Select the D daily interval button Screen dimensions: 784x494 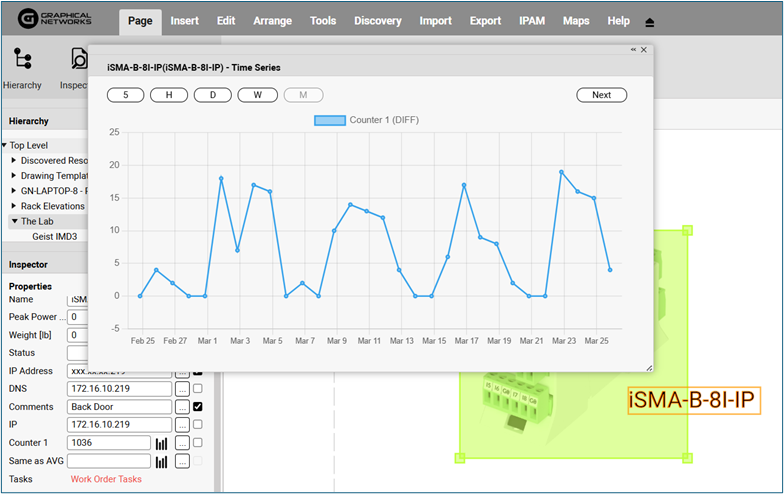point(213,95)
